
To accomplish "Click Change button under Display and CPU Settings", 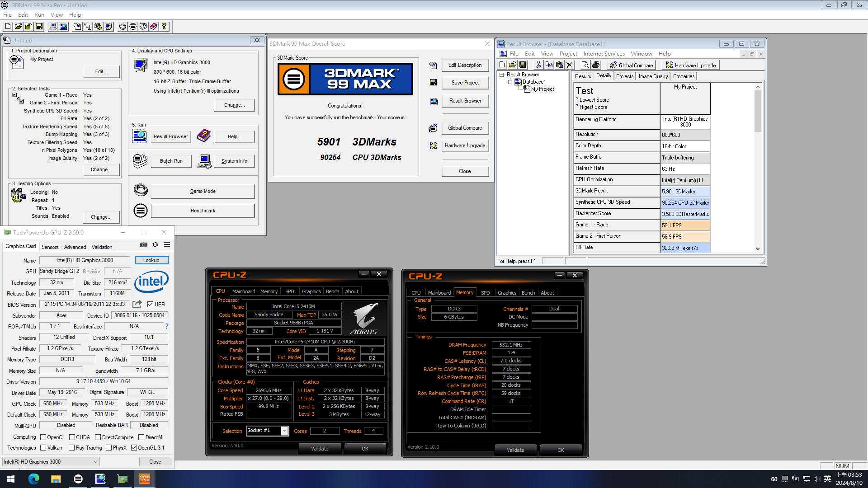I will click(234, 105).
